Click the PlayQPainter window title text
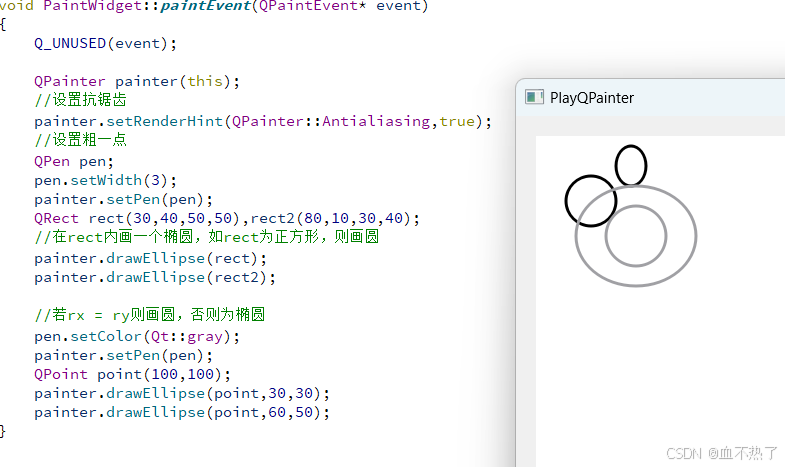Screen dimensions: 785x467 coord(592,98)
